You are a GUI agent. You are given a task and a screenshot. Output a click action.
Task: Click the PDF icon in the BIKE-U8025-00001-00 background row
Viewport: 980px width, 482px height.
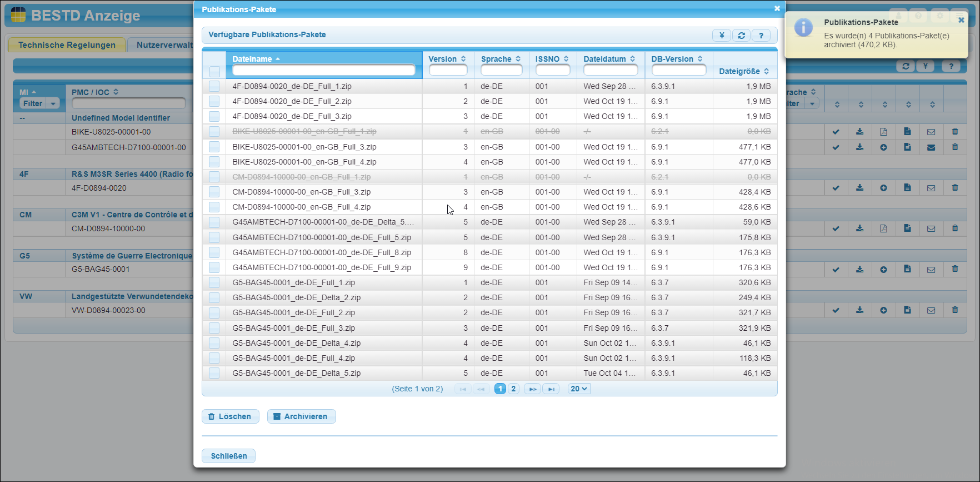(883, 132)
